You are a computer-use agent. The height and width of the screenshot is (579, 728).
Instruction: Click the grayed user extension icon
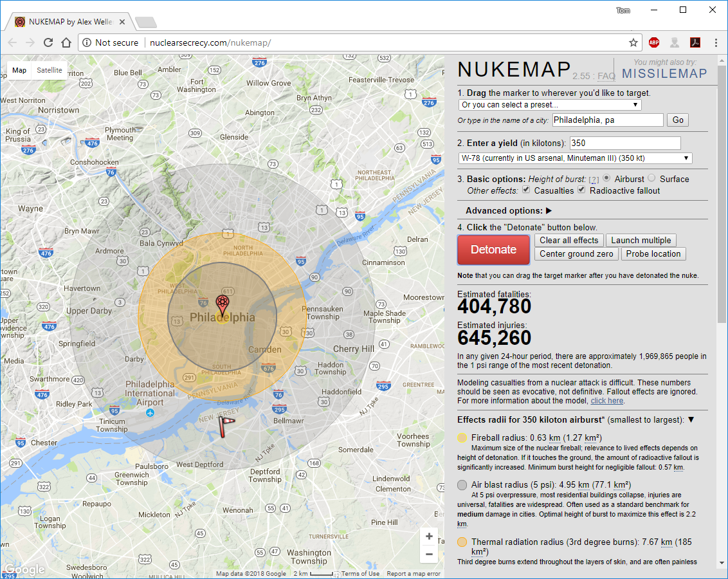pyautogui.click(x=675, y=42)
